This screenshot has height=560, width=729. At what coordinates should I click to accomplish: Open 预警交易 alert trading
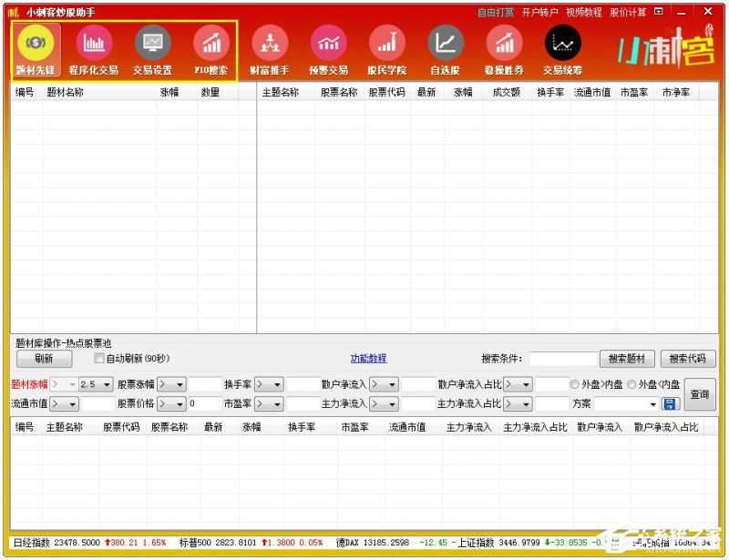click(329, 46)
